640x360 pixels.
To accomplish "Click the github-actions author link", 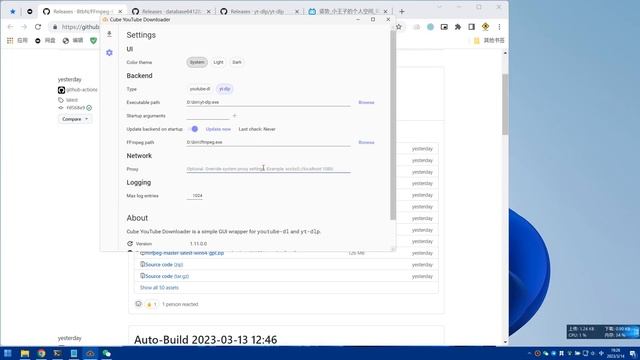I will (x=82, y=89).
